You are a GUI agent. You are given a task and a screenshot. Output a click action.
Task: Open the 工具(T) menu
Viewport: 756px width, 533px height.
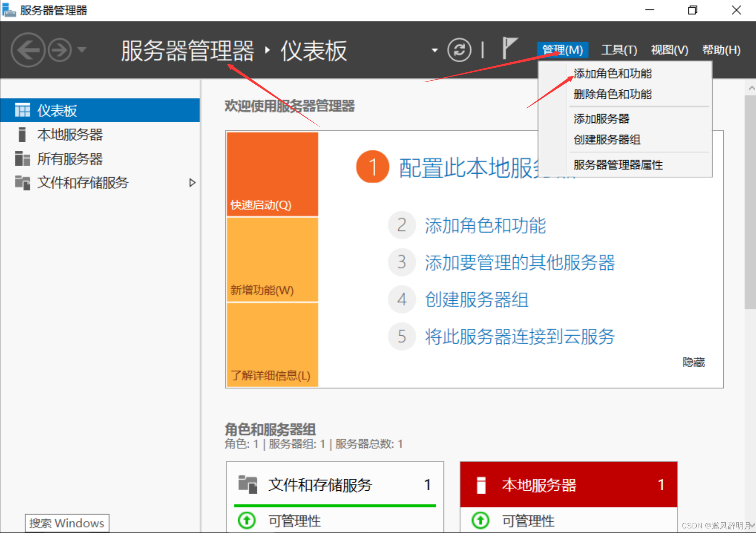[x=619, y=50]
